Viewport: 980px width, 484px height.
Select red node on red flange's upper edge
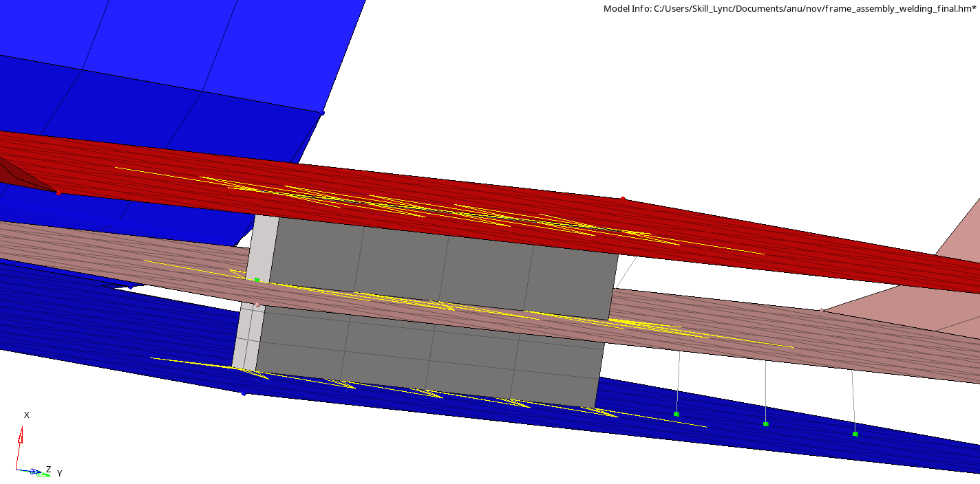623,199
